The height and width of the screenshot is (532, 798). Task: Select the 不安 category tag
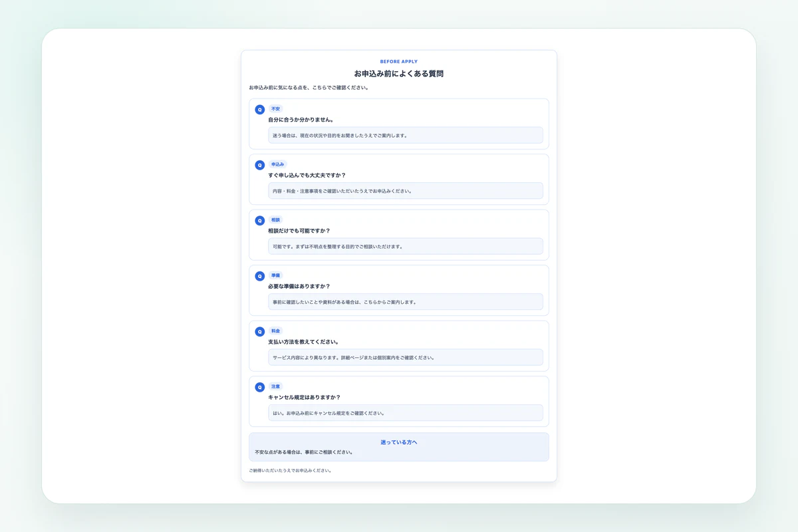275,108
